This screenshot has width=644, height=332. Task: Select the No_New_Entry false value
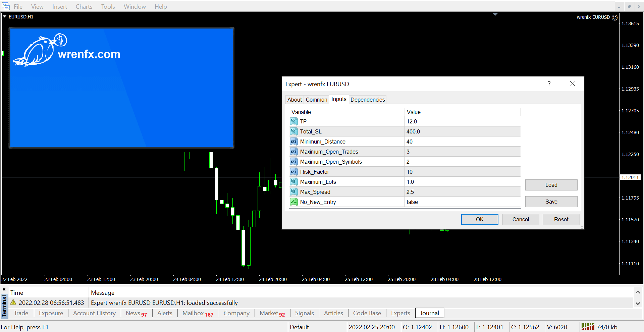tap(462, 202)
